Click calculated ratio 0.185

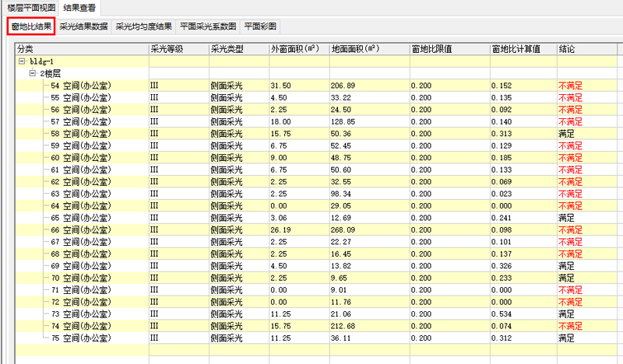click(x=502, y=158)
